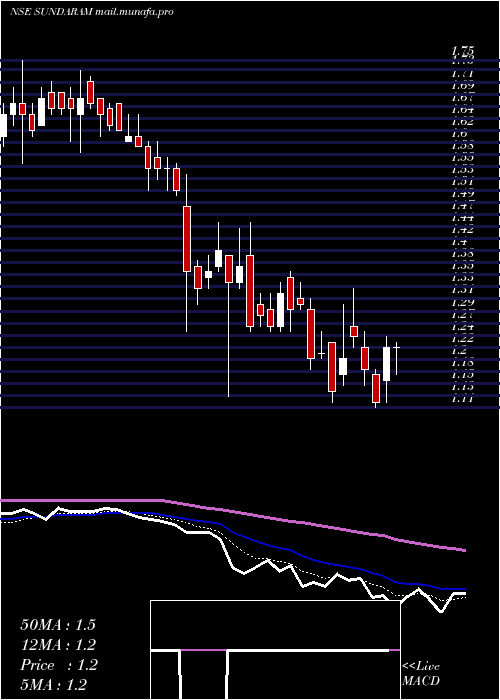Click the 1.29 price axis label

(462, 302)
